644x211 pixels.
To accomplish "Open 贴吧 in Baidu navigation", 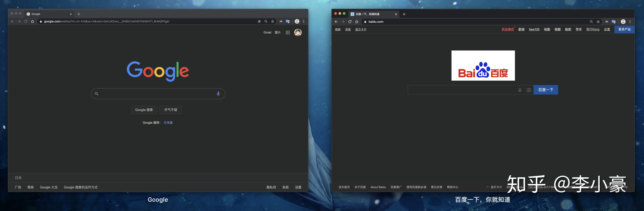I will coord(568,30).
